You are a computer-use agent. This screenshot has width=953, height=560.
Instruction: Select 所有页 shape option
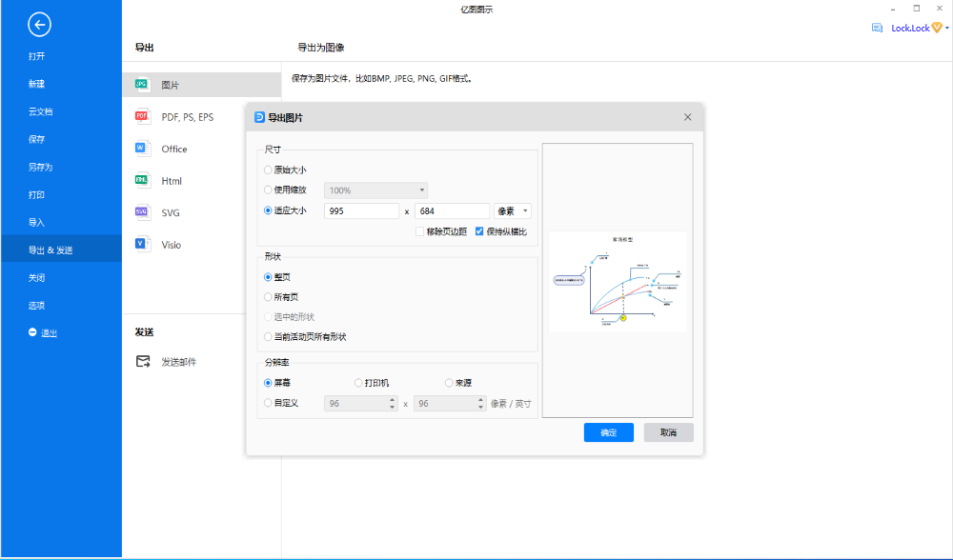(268, 297)
